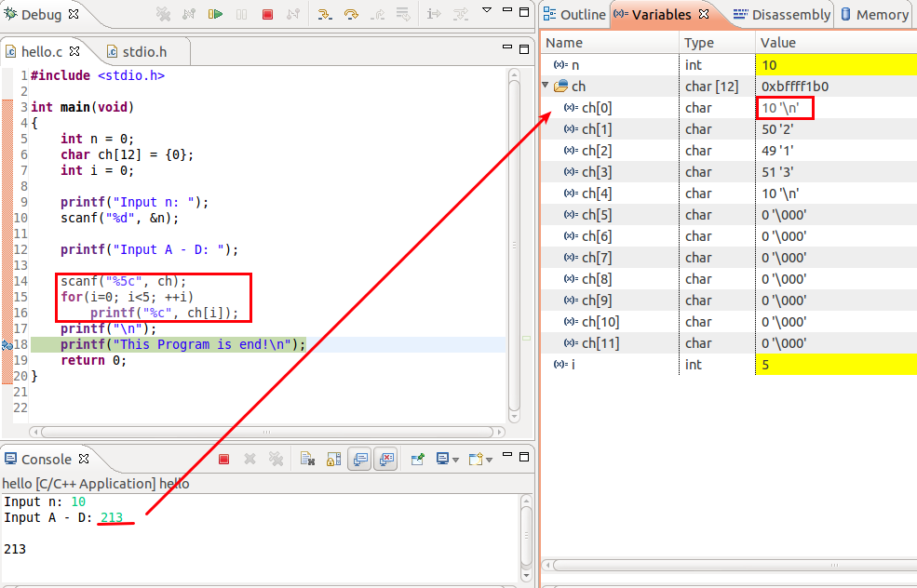This screenshot has height=588, width=917.
Task: Click the breakpoint marker at line 18
Action: (7, 345)
